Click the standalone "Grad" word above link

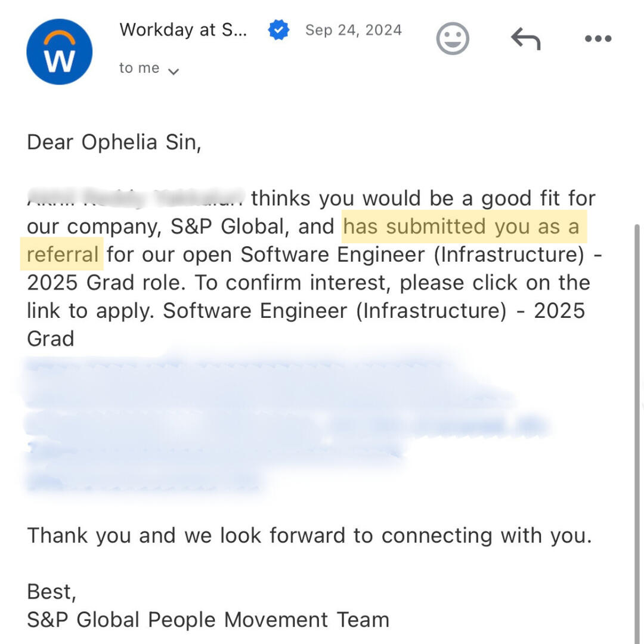[x=51, y=339]
